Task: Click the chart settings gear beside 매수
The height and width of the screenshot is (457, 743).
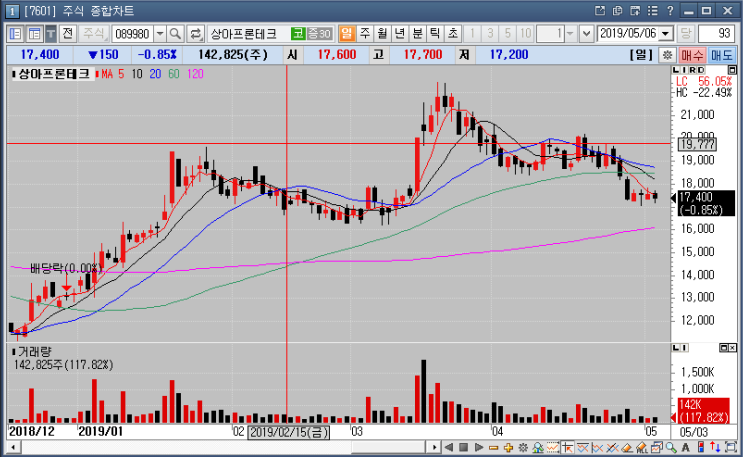Action: (x=667, y=55)
